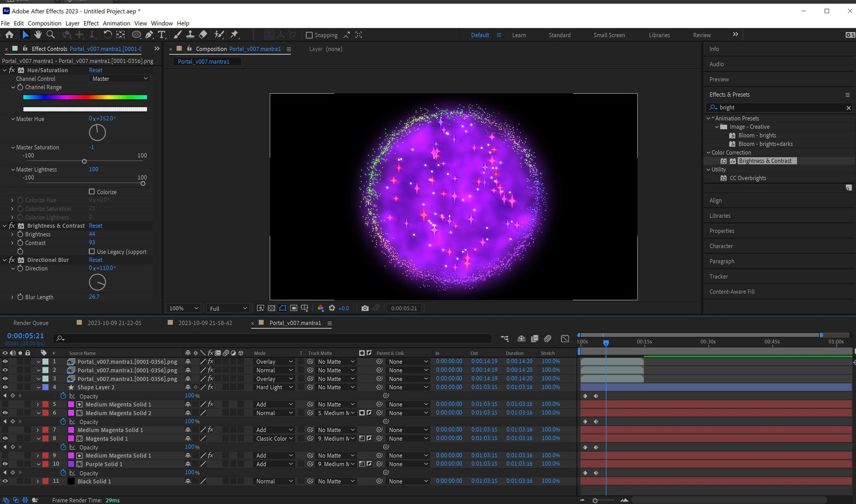Open the 100% magnification dropdown

click(x=184, y=308)
